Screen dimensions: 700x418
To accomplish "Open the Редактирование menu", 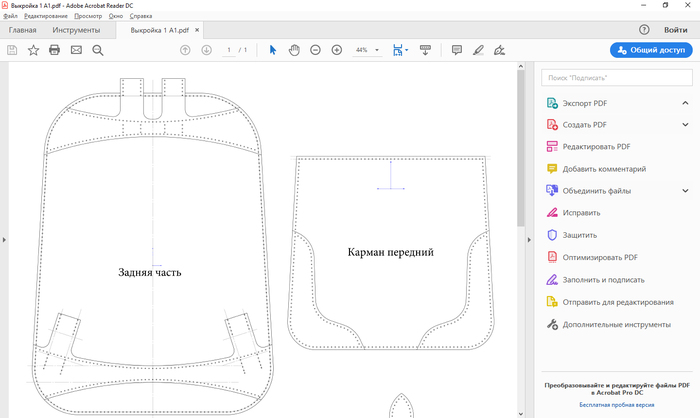I will [46, 17].
